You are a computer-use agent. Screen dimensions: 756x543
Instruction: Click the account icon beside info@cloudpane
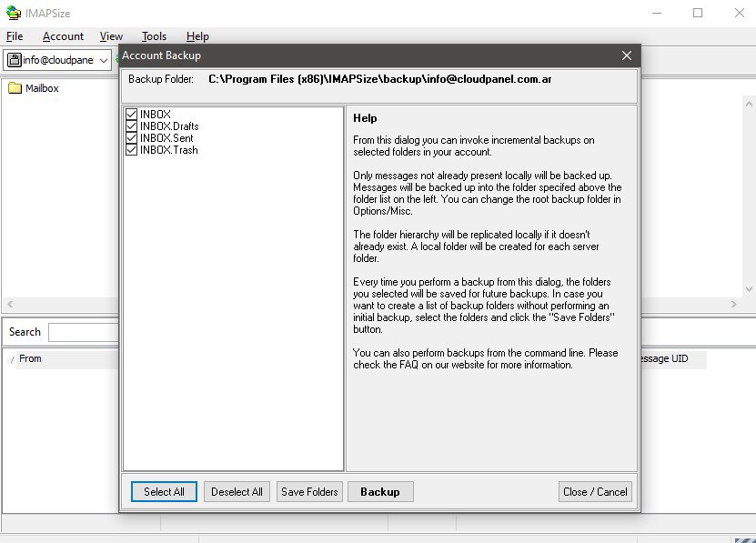pos(15,60)
